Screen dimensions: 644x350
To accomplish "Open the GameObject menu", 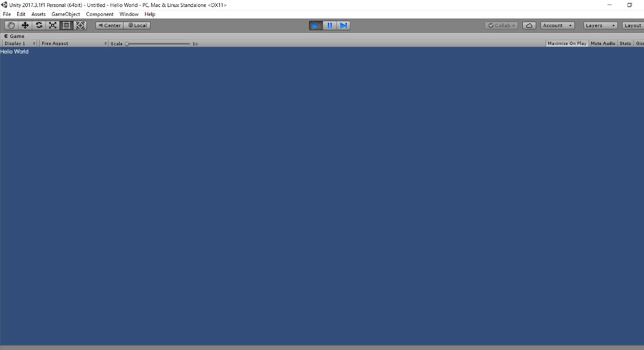I will pyautogui.click(x=66, y=14).
